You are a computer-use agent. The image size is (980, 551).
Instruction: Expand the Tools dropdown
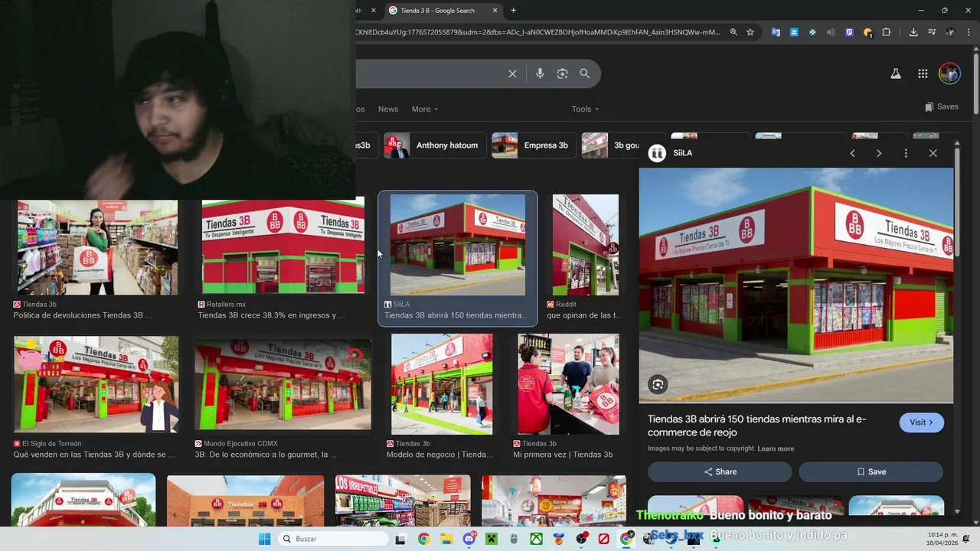click(585, 109)
